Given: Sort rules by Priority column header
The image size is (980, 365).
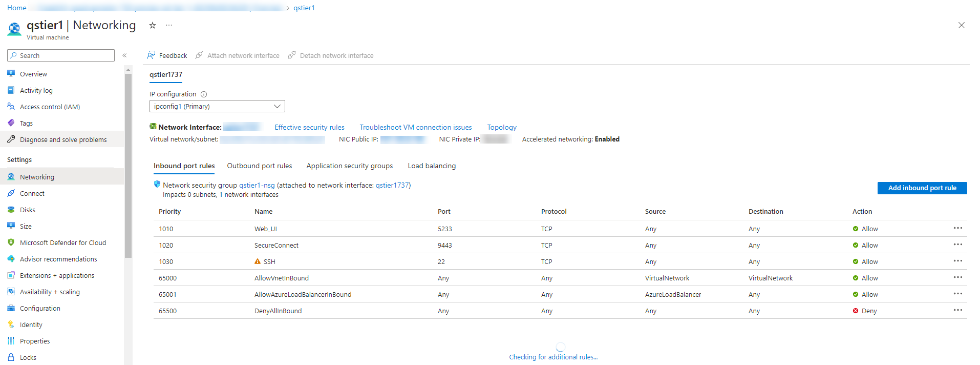Looking at the screenshot, I should 170,212.
